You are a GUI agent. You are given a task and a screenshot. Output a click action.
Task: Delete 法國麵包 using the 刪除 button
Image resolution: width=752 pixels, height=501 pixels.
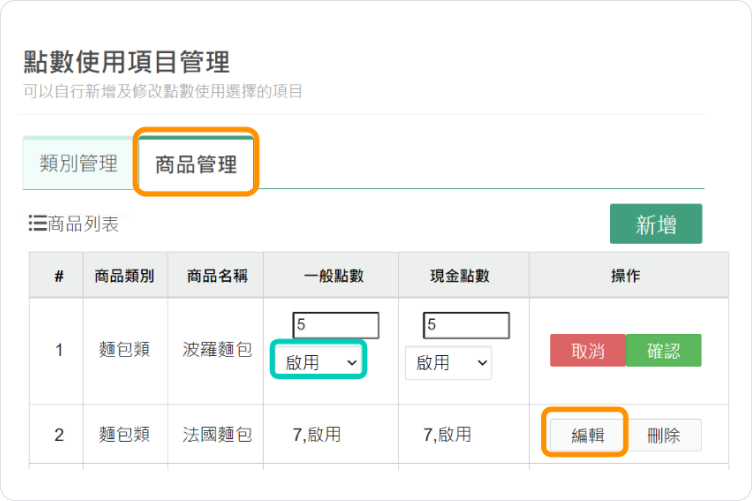(664, 435)
